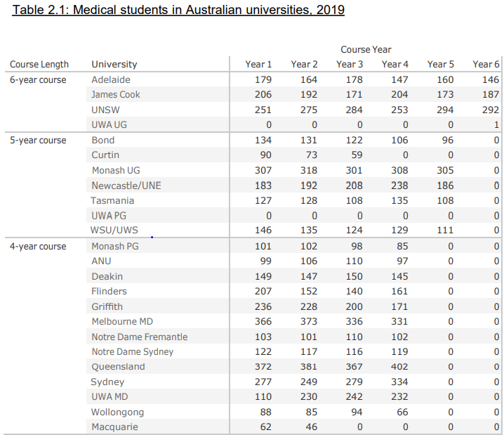This screenshot has height=435, width=504.
Task: Click Tasmania's Year 4 value 135
Action: click(x=399, y=201)
